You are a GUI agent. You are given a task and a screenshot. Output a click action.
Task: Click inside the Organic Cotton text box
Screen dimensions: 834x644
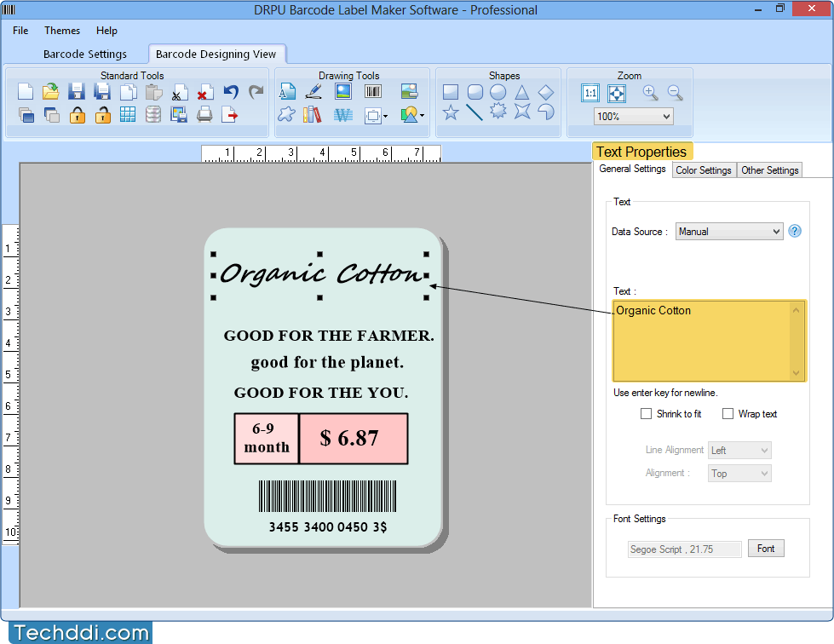709,341
